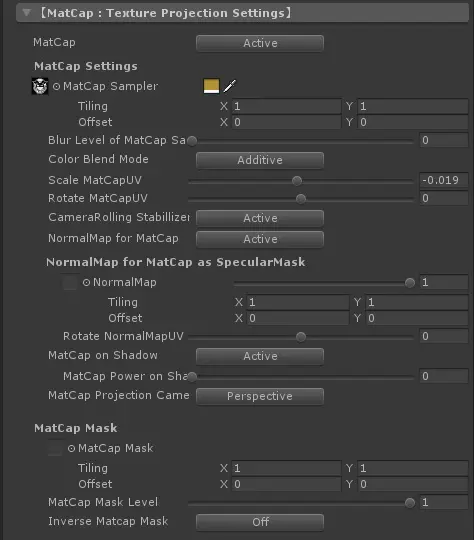The image size is (474, 540).
Task: Toggle CameraRolling Stabilizer Active button
Action: [260, 218]
